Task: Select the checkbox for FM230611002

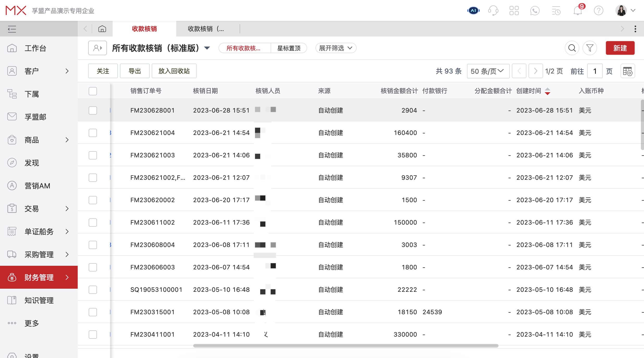Action: click(93, 222)
